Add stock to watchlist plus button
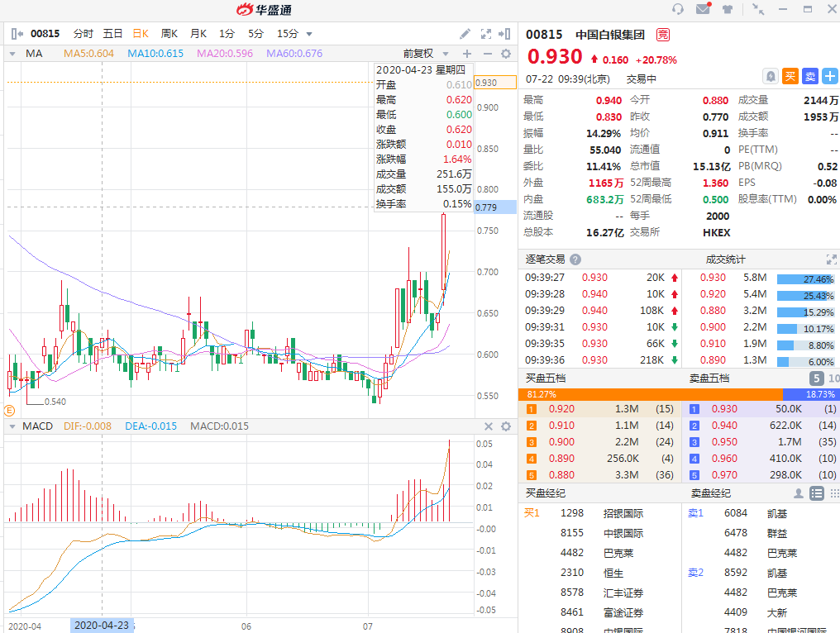Viewport: 840px width, 633px height. point(830,77)
